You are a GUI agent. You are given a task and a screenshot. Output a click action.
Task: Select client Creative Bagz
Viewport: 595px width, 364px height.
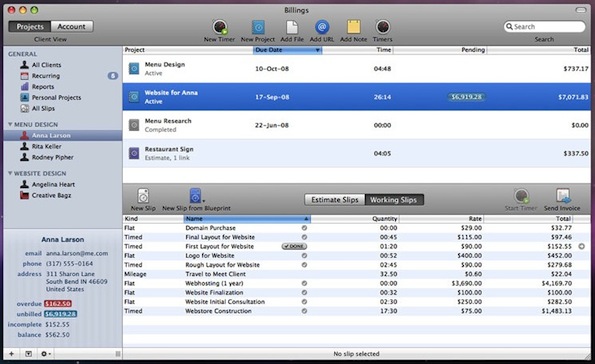click(51, 195)
